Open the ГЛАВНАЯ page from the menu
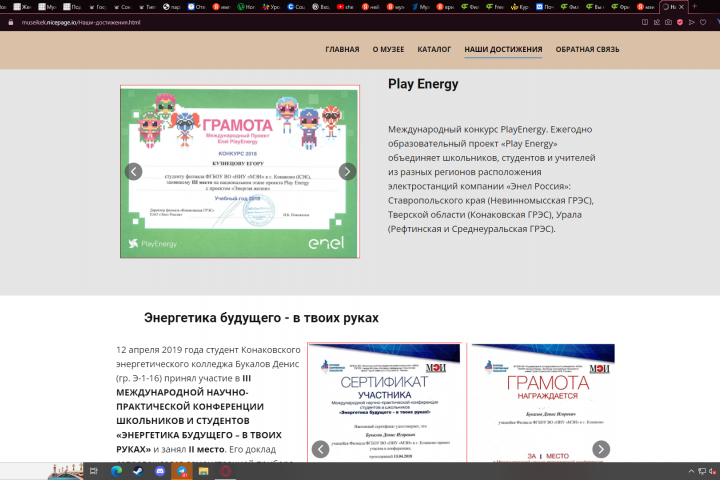This screenshot has width=720, height=480. pos(342,50)
